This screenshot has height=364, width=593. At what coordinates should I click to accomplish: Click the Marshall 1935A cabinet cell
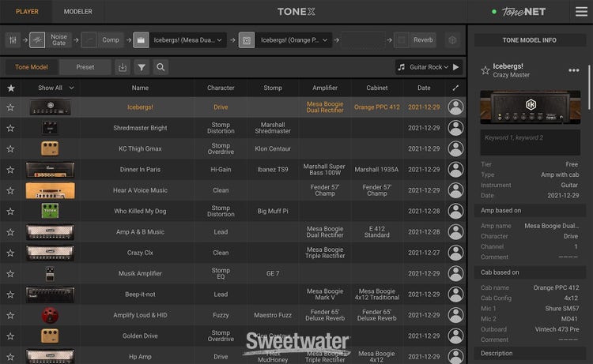(376, 170)
